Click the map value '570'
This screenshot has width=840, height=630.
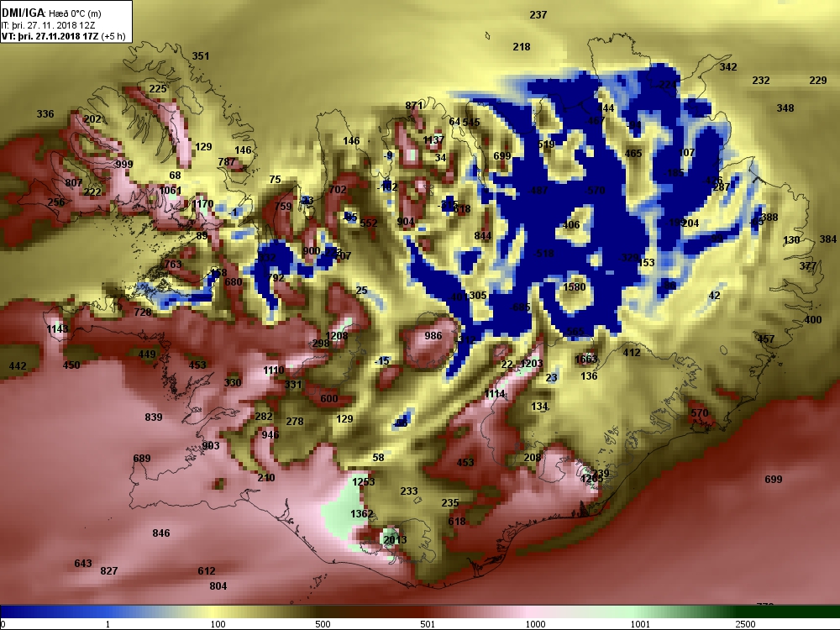(699, 413)
